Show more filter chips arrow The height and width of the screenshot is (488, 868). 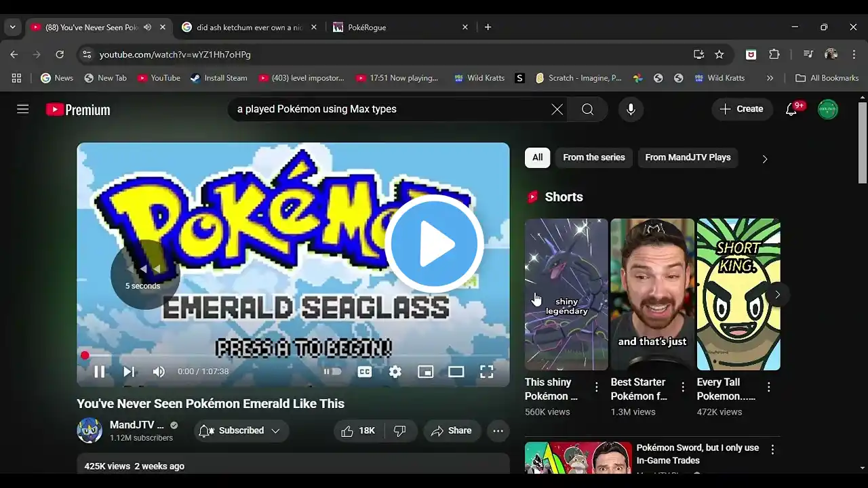(x=764, y=159)
